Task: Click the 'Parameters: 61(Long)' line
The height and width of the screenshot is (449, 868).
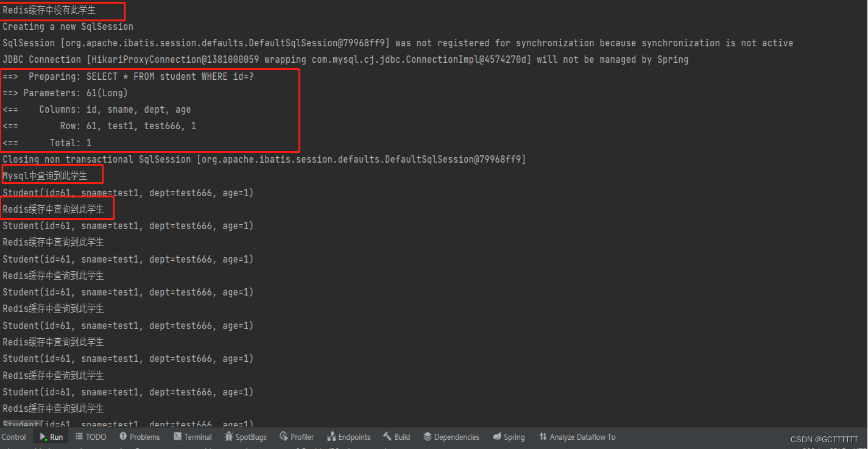Action: pyautogui.click(x=65, y=93)
